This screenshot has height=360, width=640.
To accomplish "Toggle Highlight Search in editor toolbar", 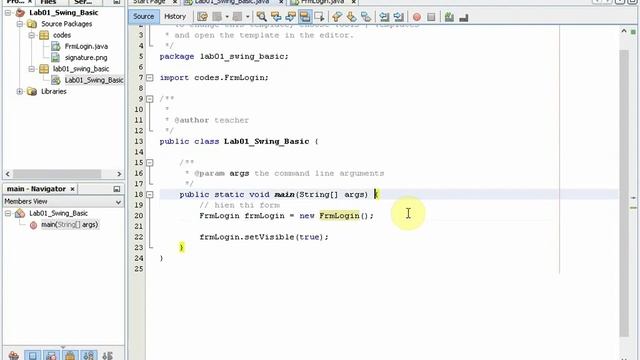I will click(304, 17).
